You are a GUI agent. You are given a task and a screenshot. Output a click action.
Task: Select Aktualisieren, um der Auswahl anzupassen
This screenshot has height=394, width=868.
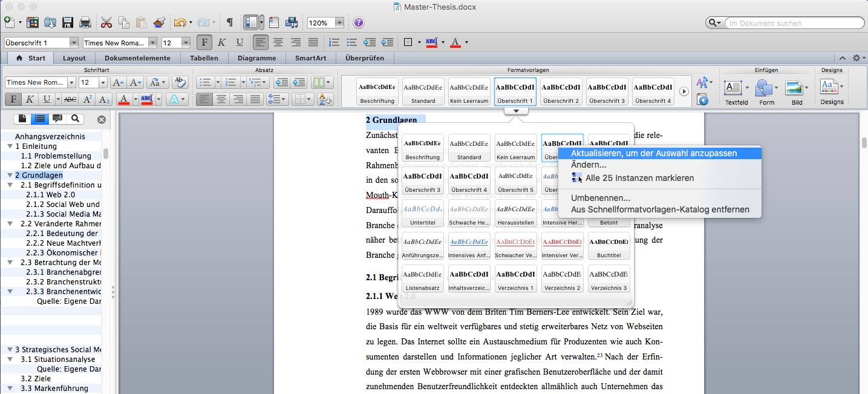point(654,153)
